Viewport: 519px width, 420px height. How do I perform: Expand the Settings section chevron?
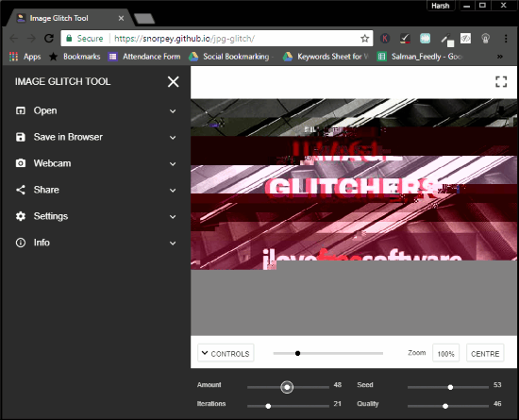173,217
